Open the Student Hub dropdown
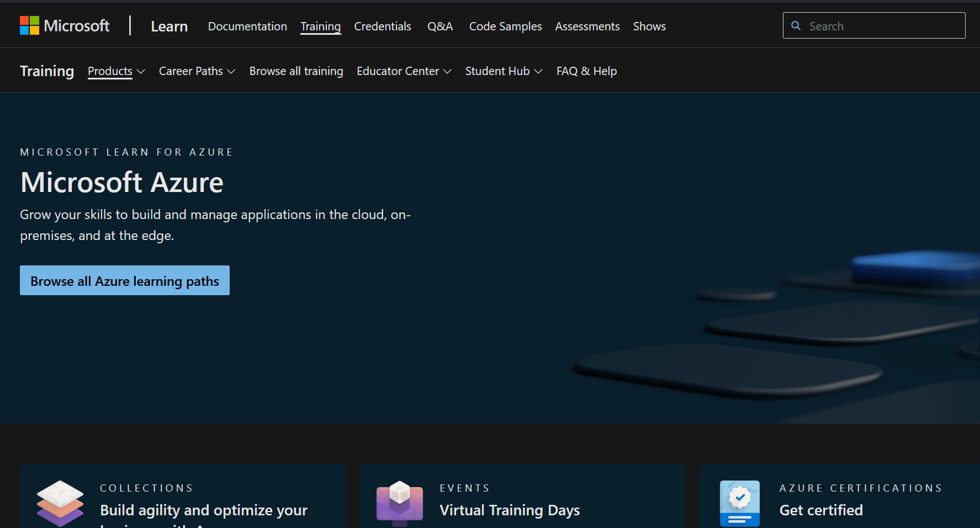 504,71
